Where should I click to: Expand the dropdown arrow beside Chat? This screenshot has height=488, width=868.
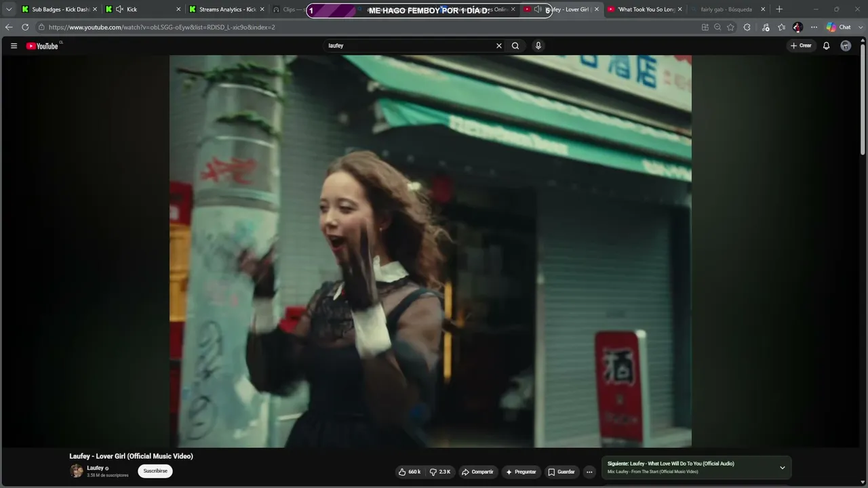pyautogui.click(x=859, y=27)
